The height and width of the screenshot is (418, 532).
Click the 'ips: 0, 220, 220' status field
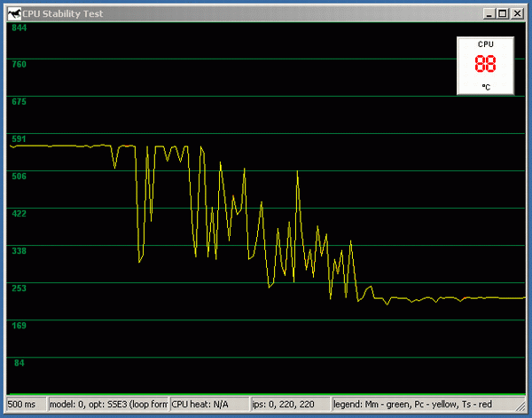(x=291, y=405)
